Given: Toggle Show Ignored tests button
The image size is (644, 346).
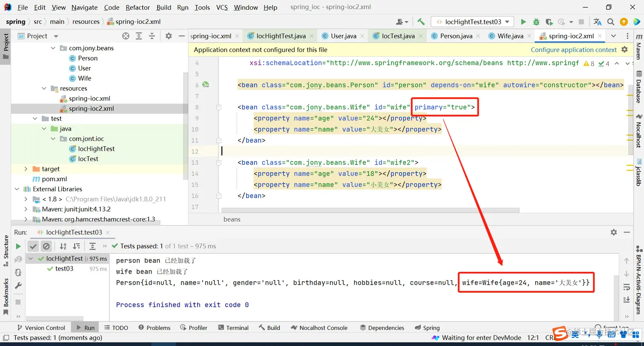Looking at the screenshot, I should (46, 246).
